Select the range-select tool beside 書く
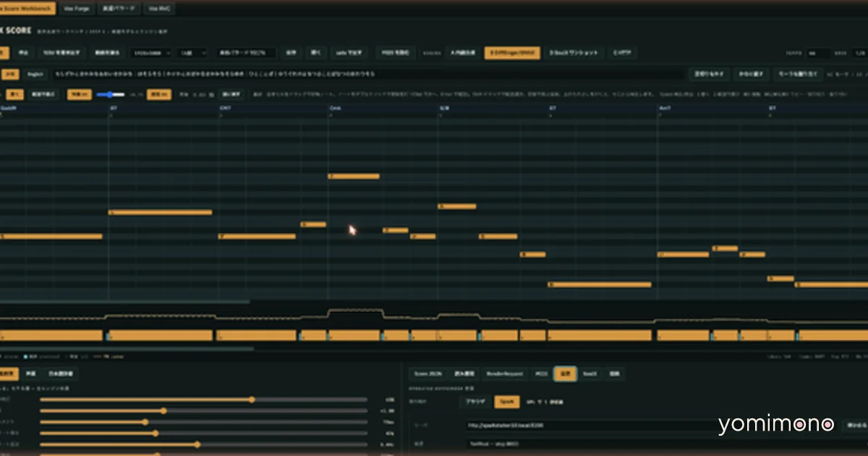 click(44, 94)
